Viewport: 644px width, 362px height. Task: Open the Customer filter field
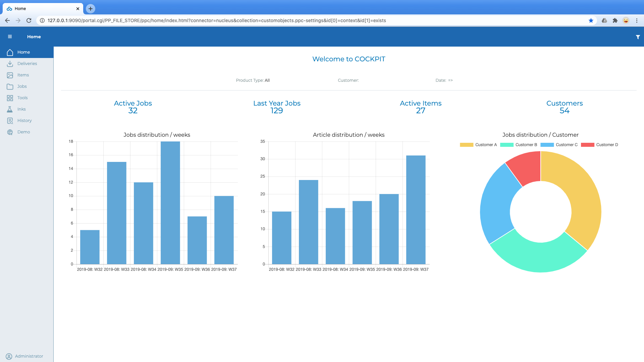point(348,80)
